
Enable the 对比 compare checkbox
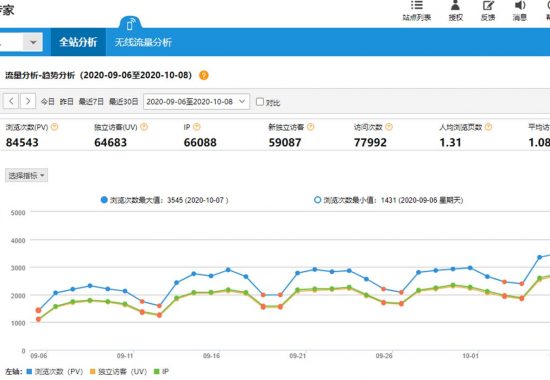260,102
